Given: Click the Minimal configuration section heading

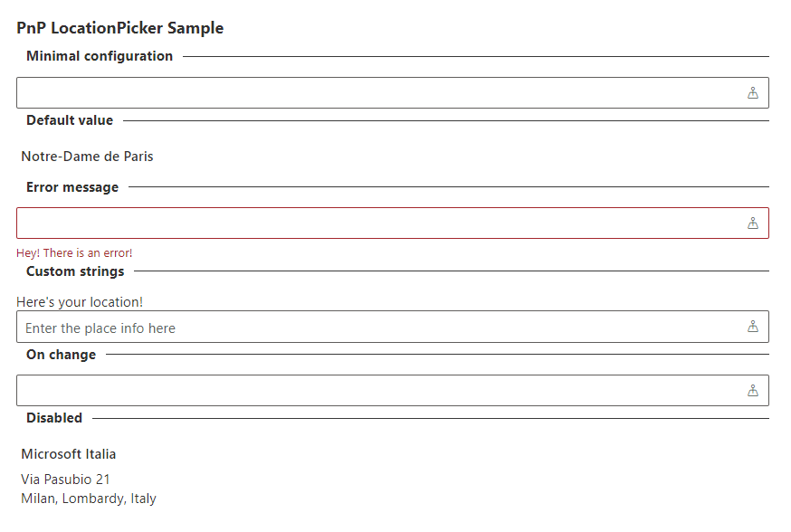Looking at the screenshot, I should point(100,56).
